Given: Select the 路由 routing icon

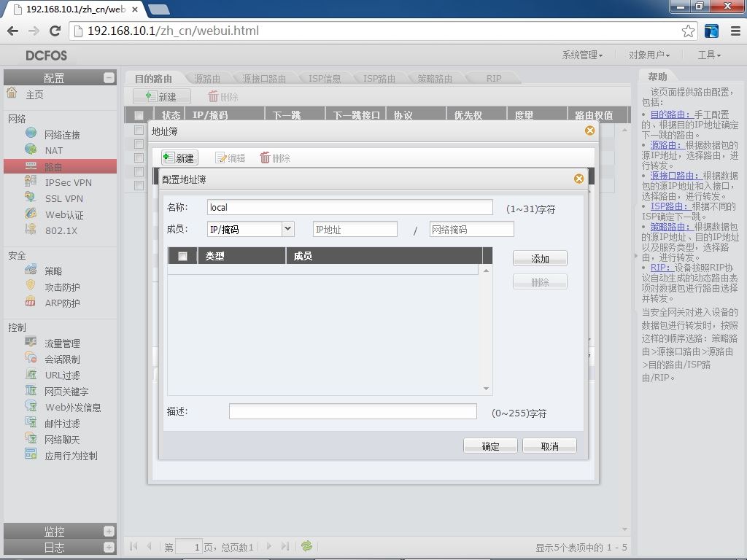Looking at the screenshot, I should 31,166.
